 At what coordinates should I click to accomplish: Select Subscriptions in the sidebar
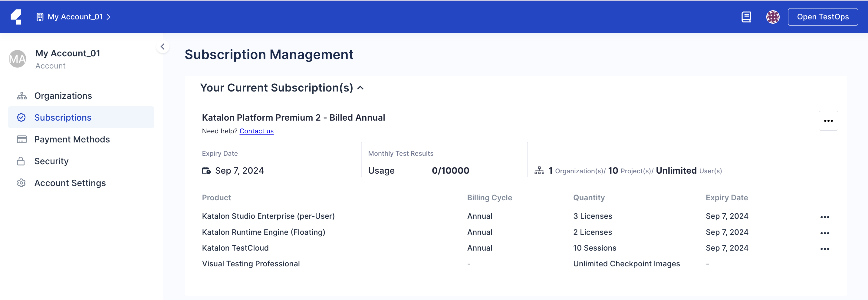tap(63, 118)
